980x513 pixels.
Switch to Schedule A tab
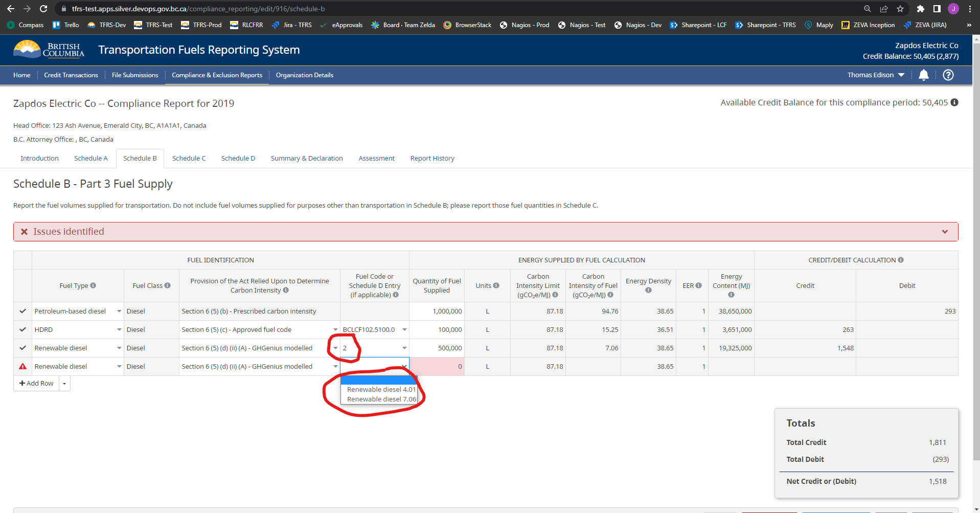pyautogui.click(x=91, y=159)
